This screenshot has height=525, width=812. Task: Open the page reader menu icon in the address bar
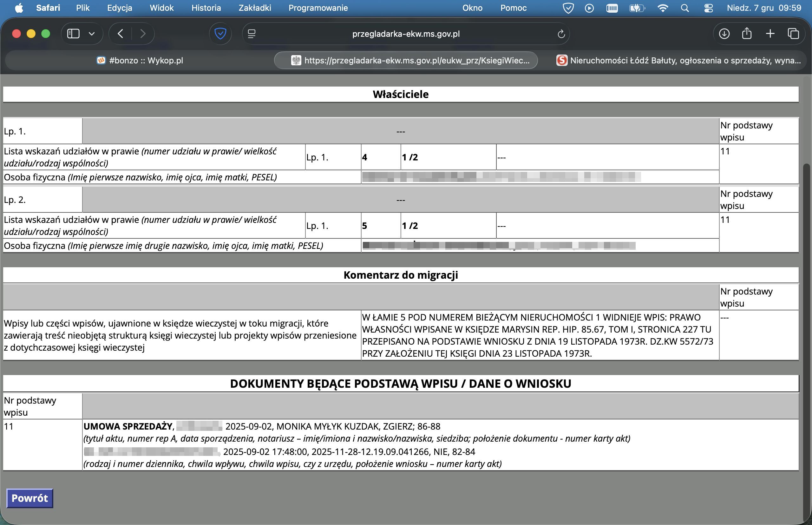(x=252, y=34)
